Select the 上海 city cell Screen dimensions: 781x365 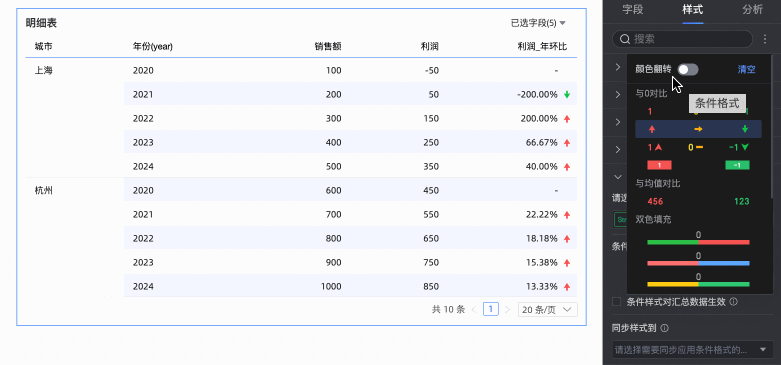(44, 70)
